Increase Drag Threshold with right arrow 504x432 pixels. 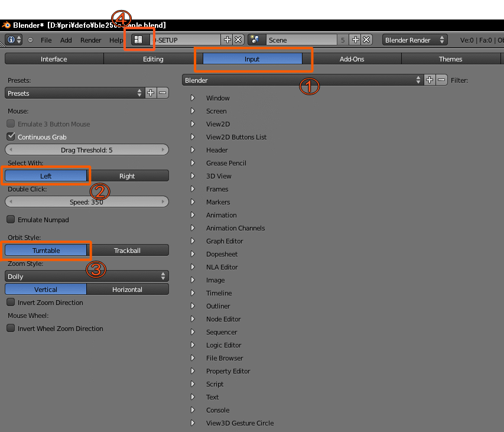(x=163, y=150)
